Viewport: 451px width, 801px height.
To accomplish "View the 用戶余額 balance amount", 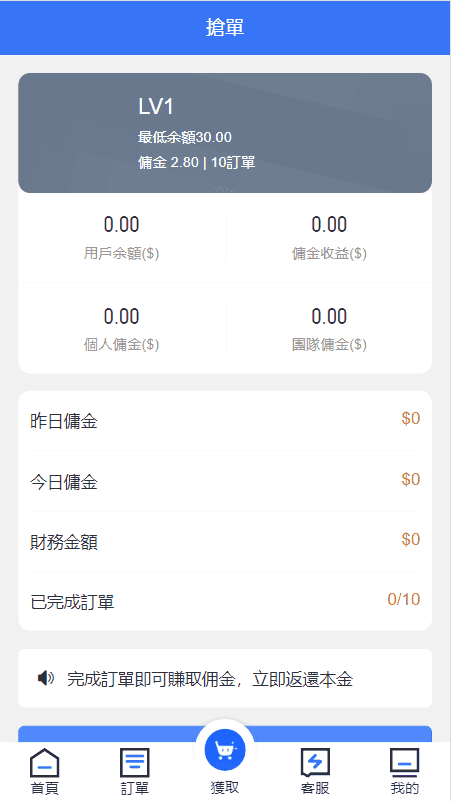I will point(122,224).
